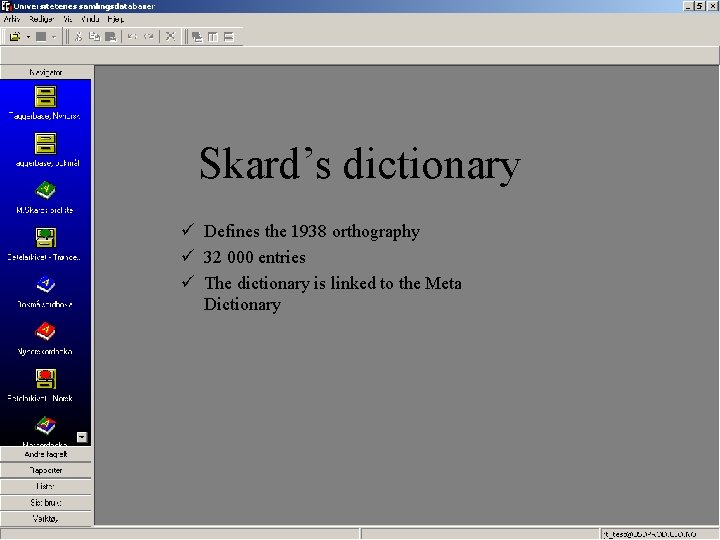Open the Setelarkivet cabinet with green top
Image resolution: width=720 pixels, height=540 pixels.
point(45,237)
